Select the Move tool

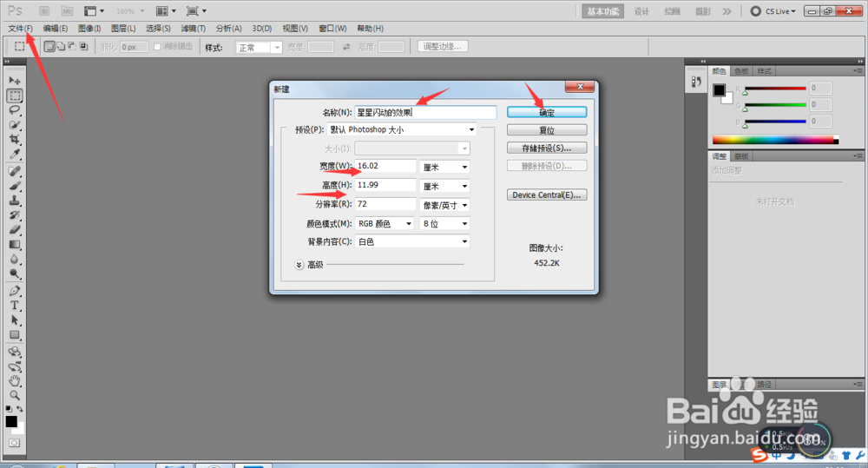coord(15,81)
